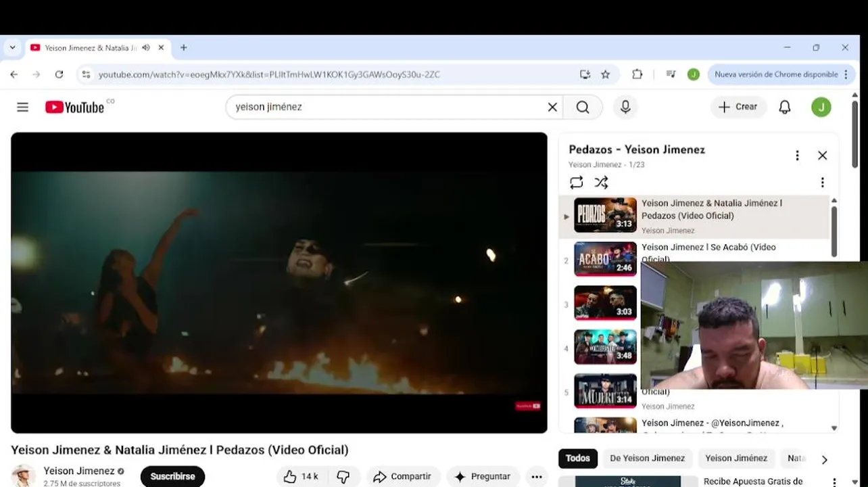Toggle playlist loop (repeat) icon
Screen dimensions: 868x487
[x=576, y=183]
